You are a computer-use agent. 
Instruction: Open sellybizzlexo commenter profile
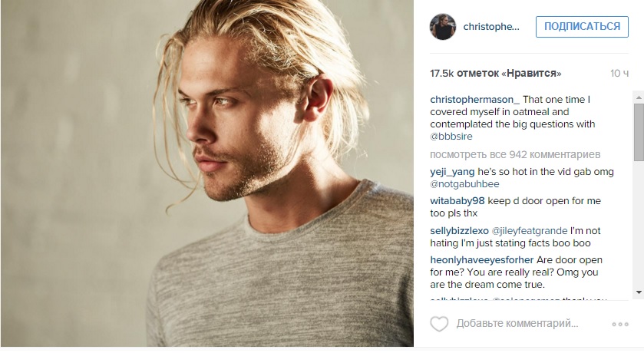point(459,231)
